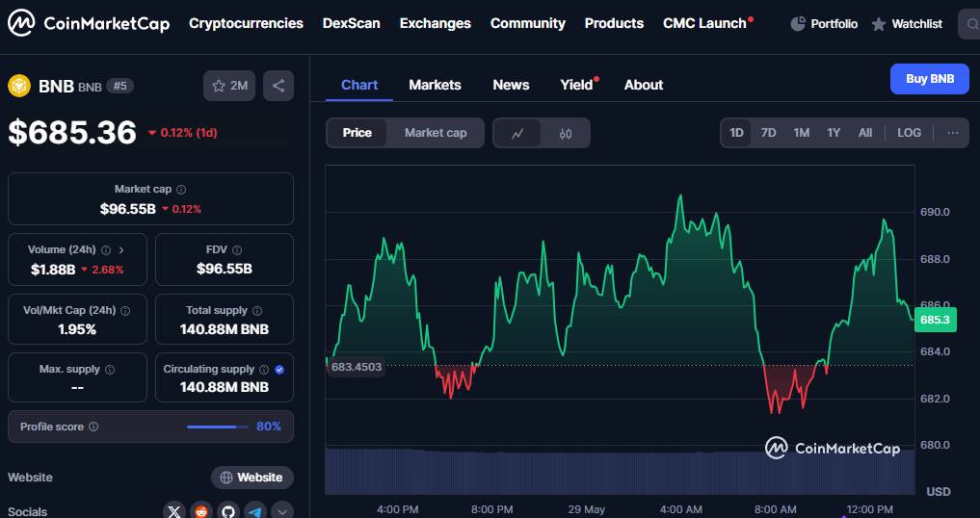Click the 80% profile score value

269,427
